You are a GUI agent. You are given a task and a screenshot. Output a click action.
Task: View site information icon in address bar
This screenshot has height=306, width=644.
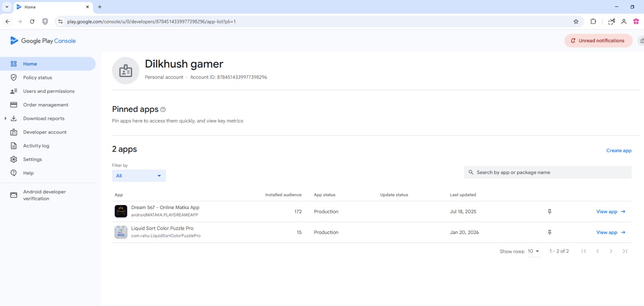coord(60,22)
